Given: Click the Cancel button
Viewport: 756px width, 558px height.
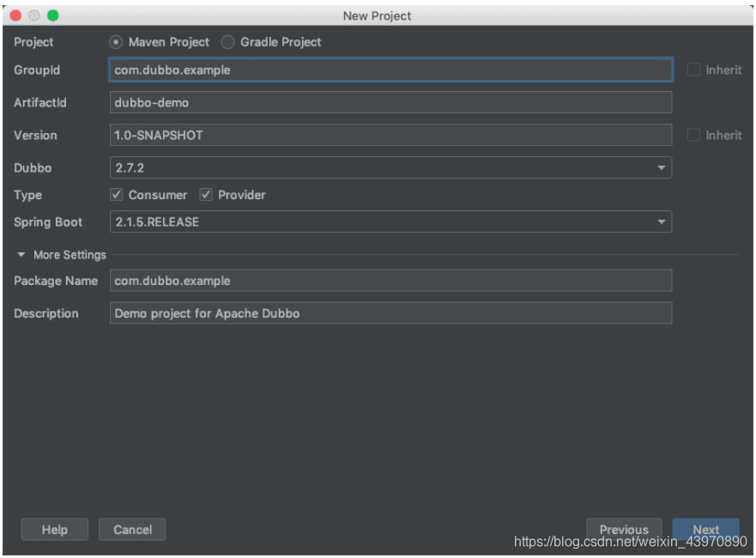Looking at the screenshot, I should (132, 530).
